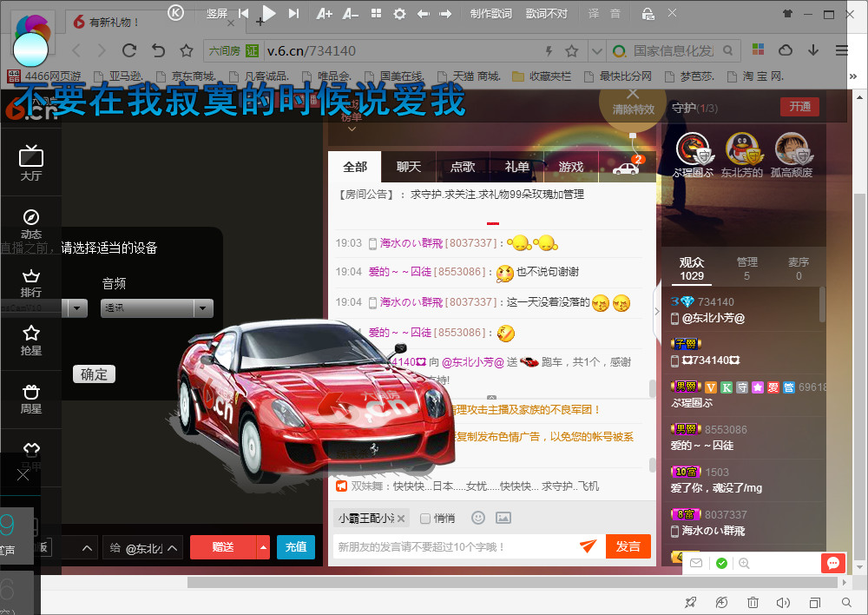Select viewer 爱了你，魂没了/mg
Viewport: 868px width, 615px height.
(x=716, y=487)
